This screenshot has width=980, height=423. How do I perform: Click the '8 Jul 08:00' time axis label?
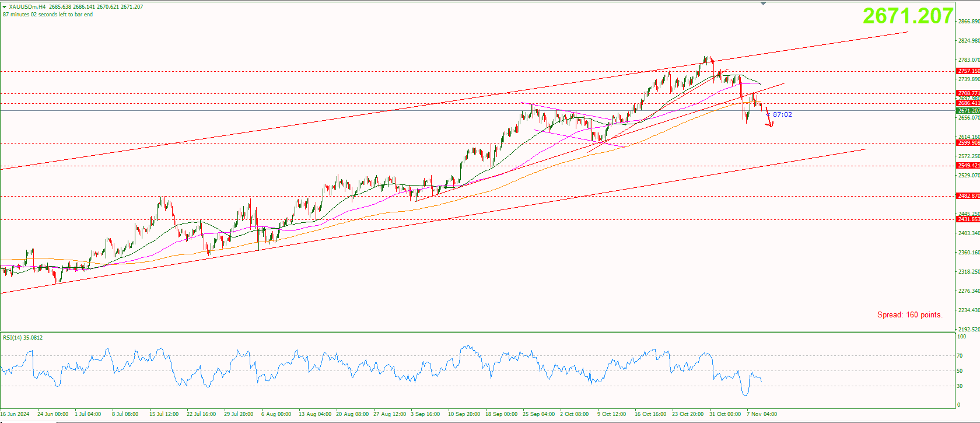tap(125, 414)
